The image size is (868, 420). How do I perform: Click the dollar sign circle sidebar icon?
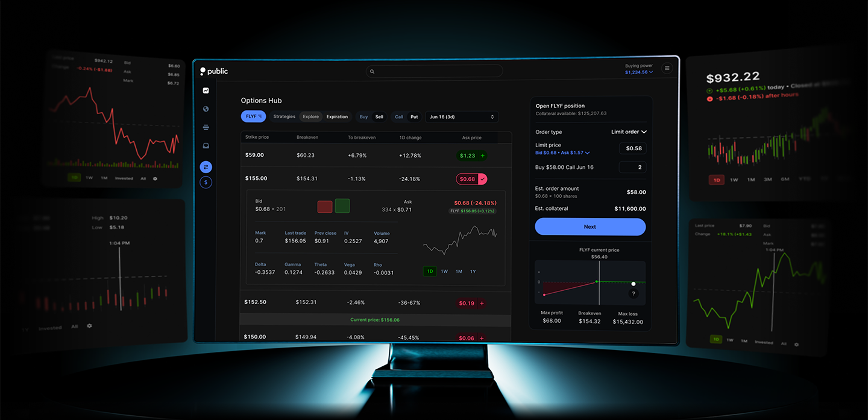tap(206, 182)
